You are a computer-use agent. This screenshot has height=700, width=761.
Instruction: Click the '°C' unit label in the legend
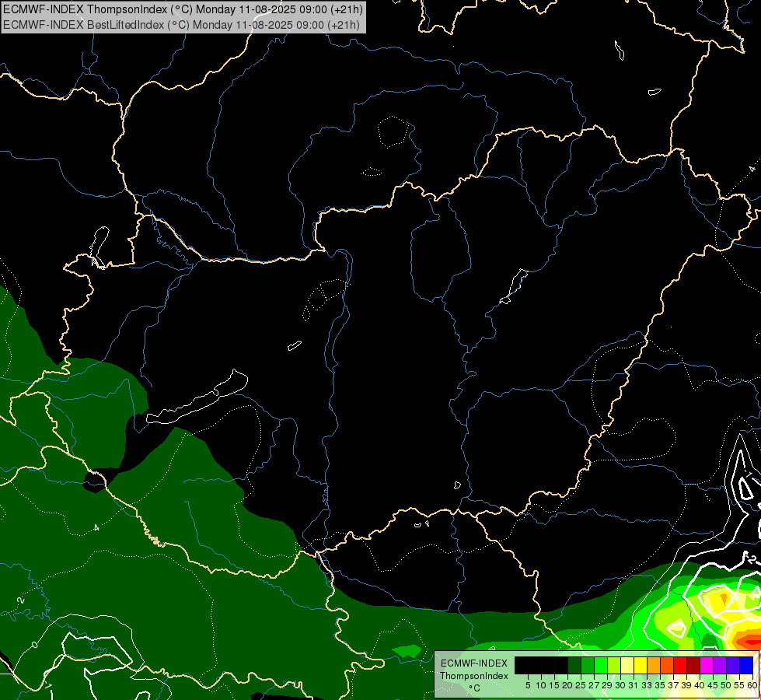click(475, 688)
